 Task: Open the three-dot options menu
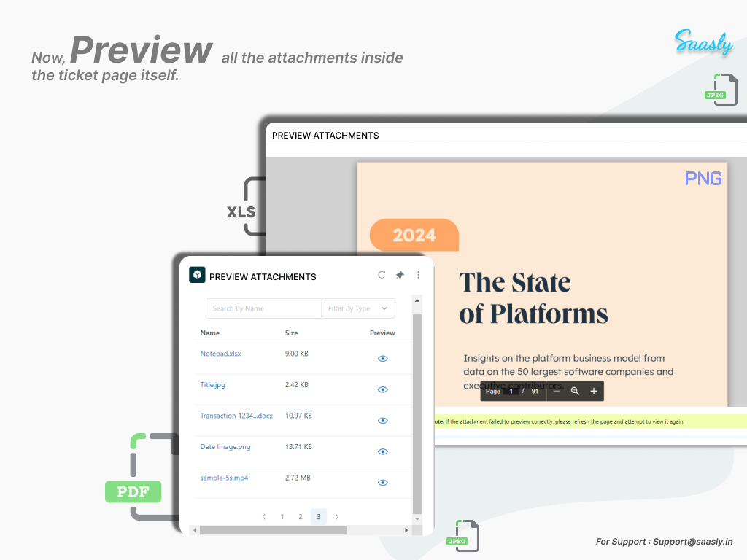tap(418, 275)
